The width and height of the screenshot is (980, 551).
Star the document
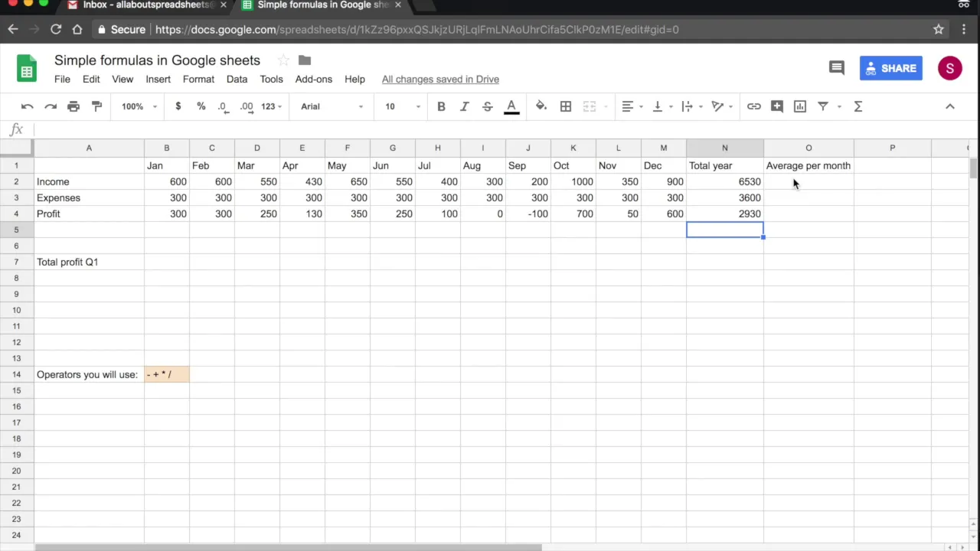coord(283,60)
